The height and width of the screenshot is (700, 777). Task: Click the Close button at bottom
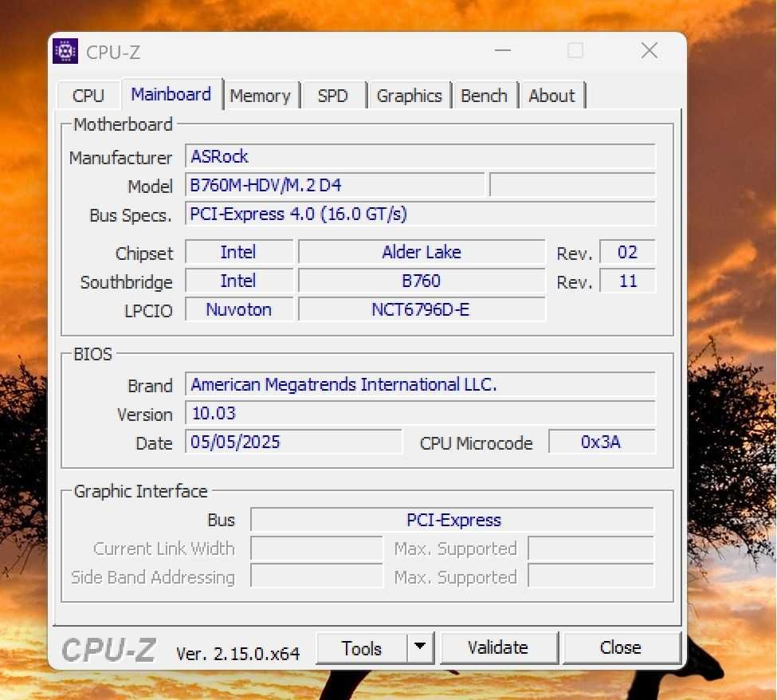621,647
